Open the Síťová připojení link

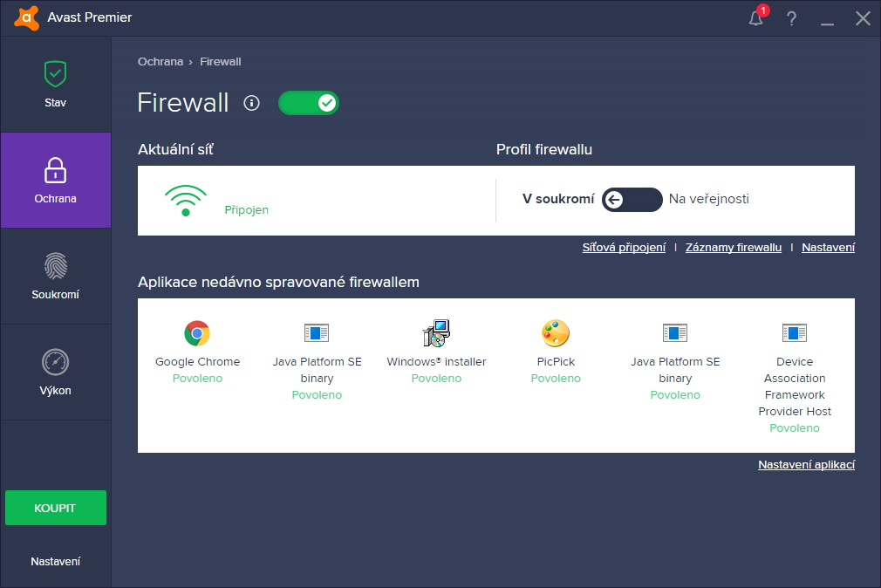tap(624, 248)
